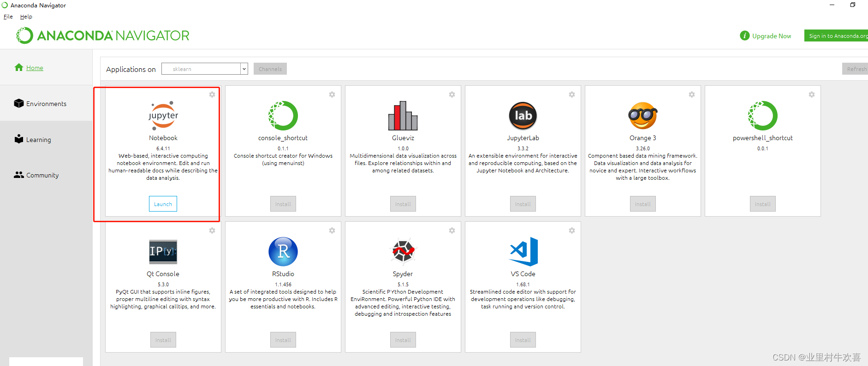The height and width of the screenshot is (366, 868).
Task: Click the Qt Console IPython icon
Action: (163, 251)
